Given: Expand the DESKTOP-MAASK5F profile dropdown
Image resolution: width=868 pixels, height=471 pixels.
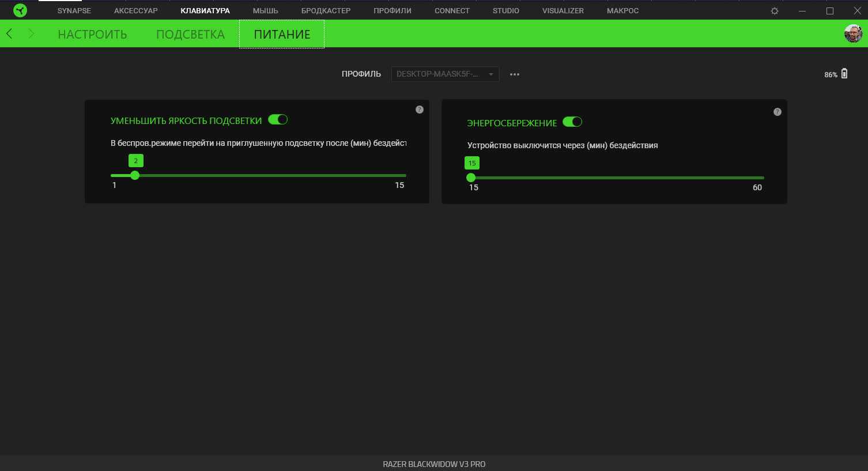Looking at the screenshot, I should pos(445,74).
